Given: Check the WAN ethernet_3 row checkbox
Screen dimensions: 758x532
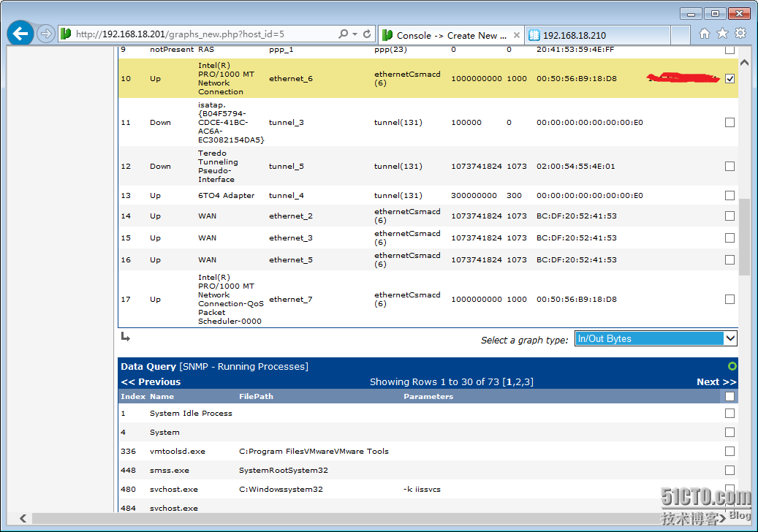Looking at the screenshot, I should [x=730, y=237].
